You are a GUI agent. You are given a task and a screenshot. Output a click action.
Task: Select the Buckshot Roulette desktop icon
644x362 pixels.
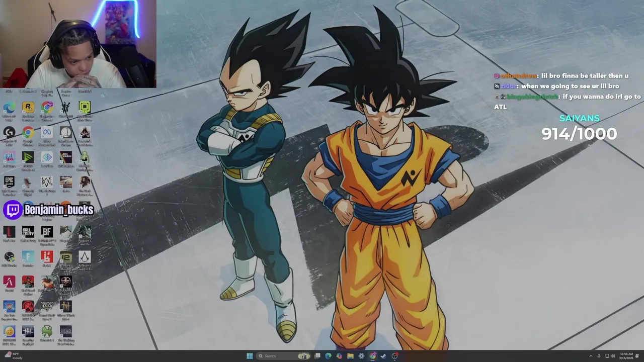tap(66, 285)
